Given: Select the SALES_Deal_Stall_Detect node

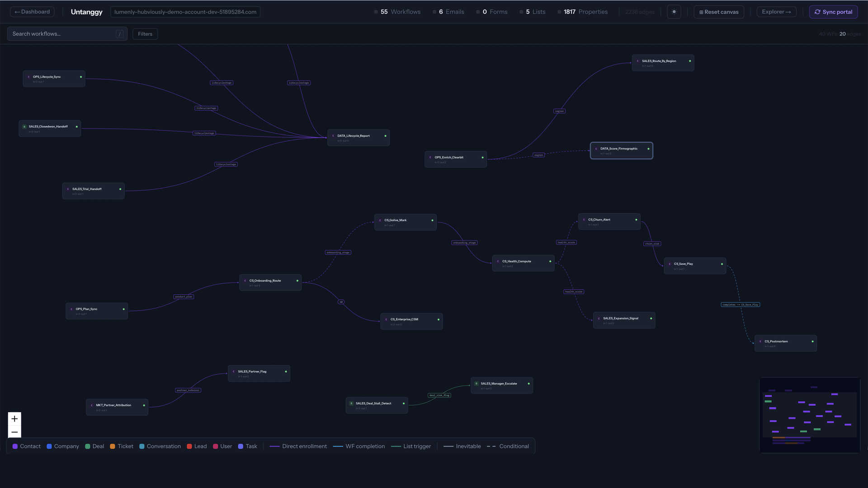Looking at the screenshot, I should (377, 405).
